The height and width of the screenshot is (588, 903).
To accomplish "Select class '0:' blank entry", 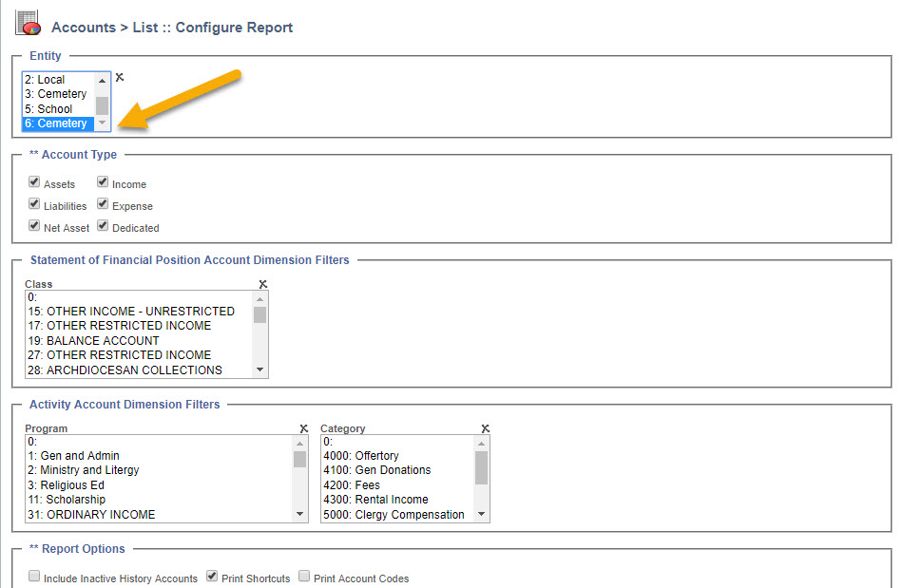I will click(139, 297).
